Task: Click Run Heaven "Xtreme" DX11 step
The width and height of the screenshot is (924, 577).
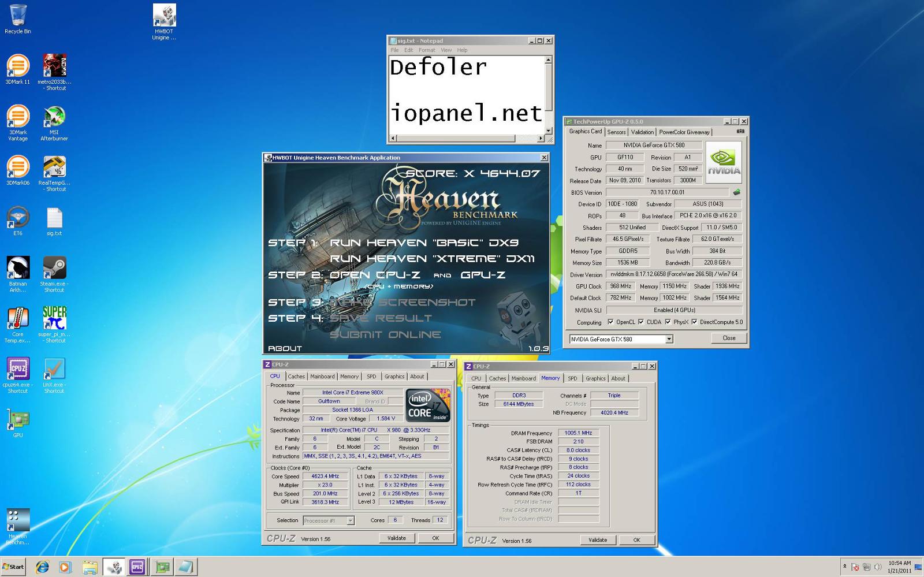Action: (x=432, y=258)
